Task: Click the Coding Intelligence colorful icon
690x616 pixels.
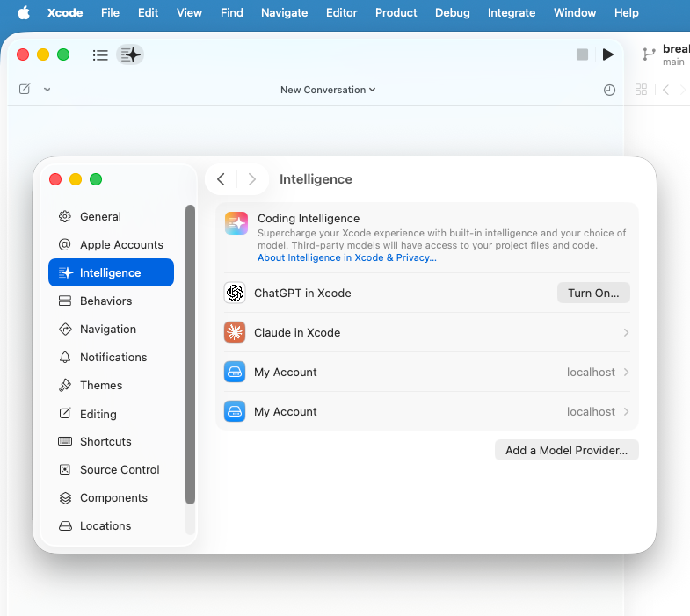Action: [236, 223]
